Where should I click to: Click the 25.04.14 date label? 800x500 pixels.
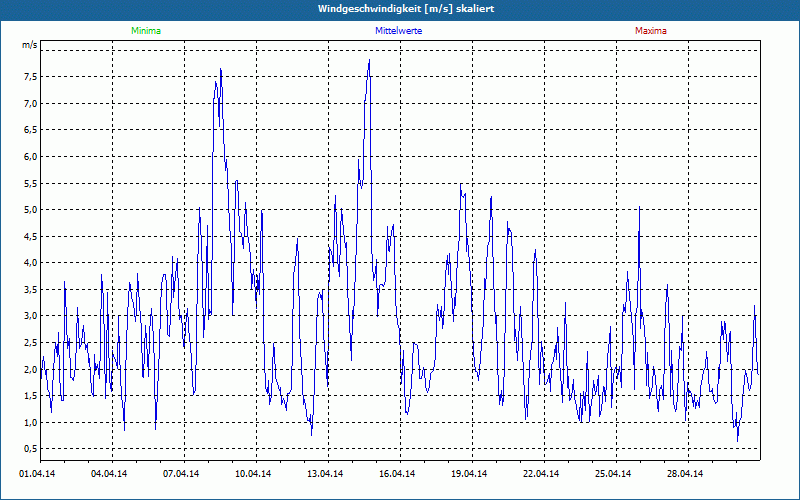tap(613, 474)
